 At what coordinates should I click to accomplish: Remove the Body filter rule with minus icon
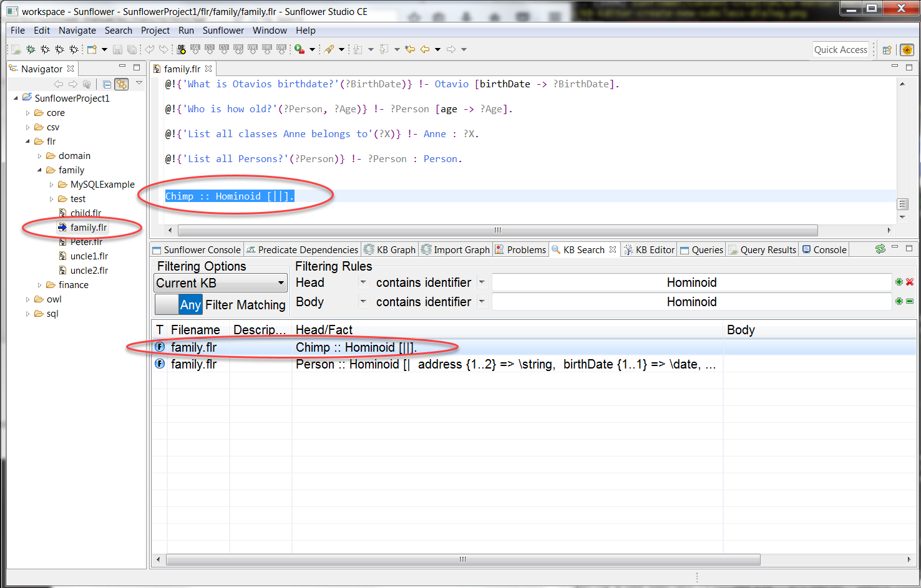910,301
